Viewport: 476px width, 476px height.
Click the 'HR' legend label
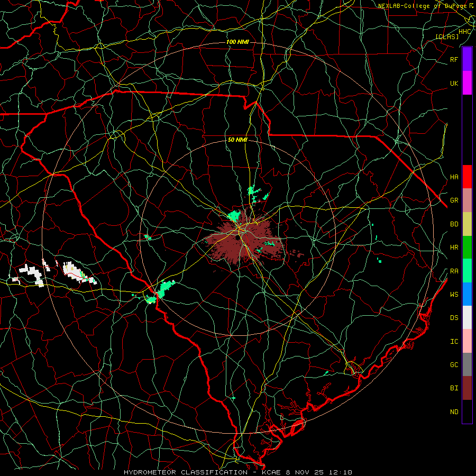pos(454,248)
